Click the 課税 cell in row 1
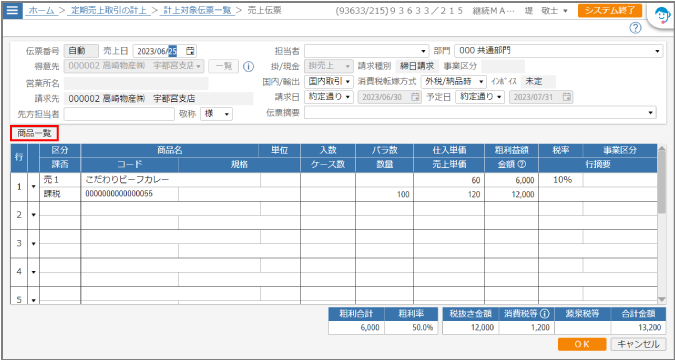675x360 pixels. pyautogui.click(x=60, y=194)
